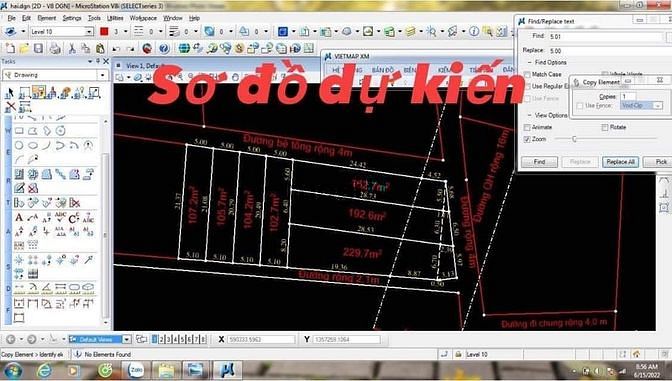
Task: Open Zalo from the taskbar
Action: click(136, 370)
